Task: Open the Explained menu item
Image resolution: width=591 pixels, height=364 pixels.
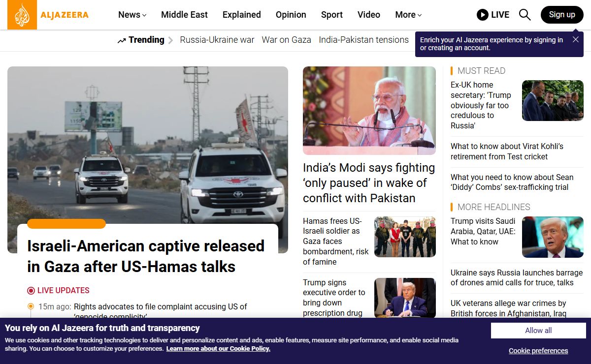Action: tap(242, 15)
